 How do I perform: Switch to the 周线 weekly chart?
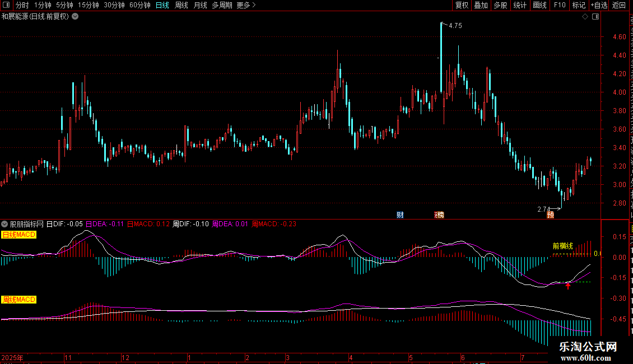[x=181, y=5]
